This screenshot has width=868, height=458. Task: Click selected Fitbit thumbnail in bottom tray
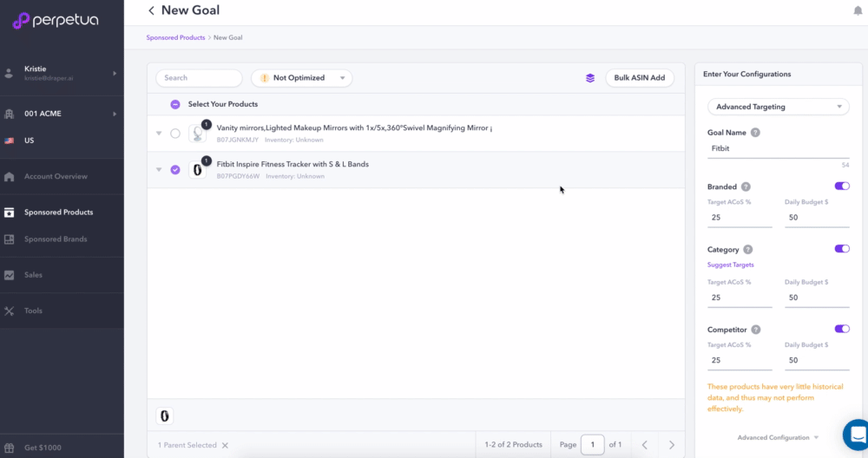(x=164, y=416)
